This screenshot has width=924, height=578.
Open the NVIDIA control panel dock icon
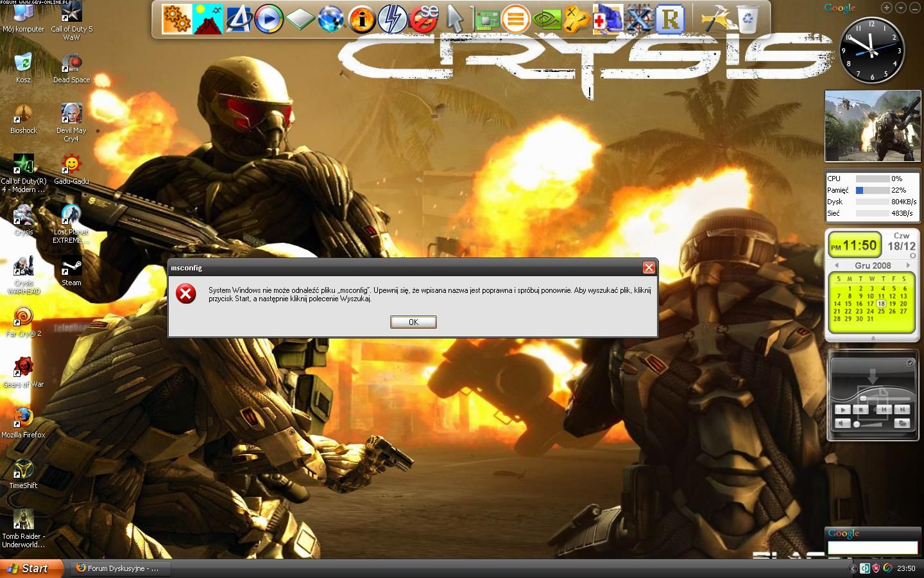[547, 19]
